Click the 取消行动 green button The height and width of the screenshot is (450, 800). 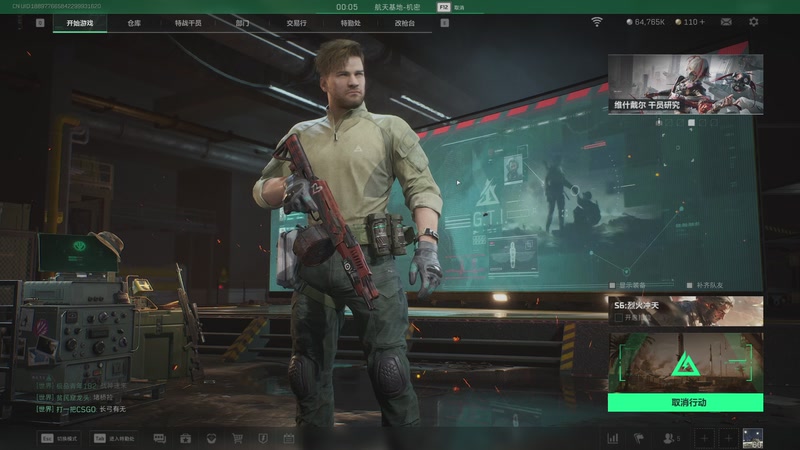pos(685,403)
